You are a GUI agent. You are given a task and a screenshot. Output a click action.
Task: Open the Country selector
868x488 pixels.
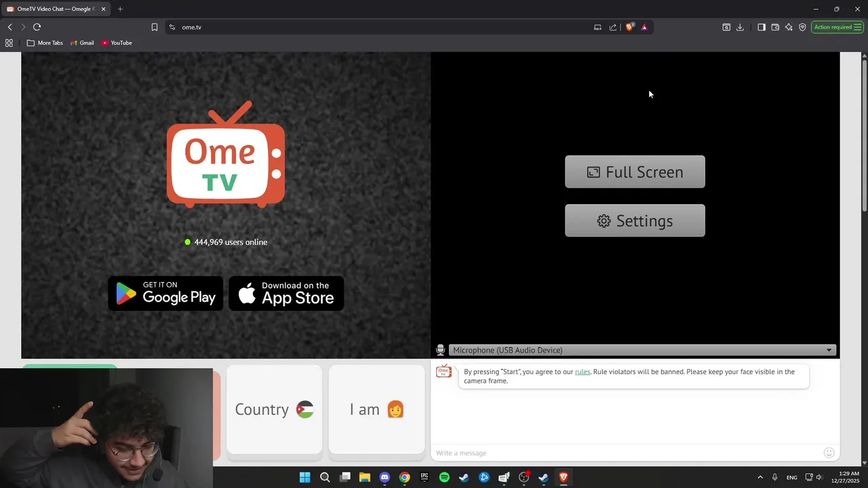pyautogui.click(x=274, y=409)
